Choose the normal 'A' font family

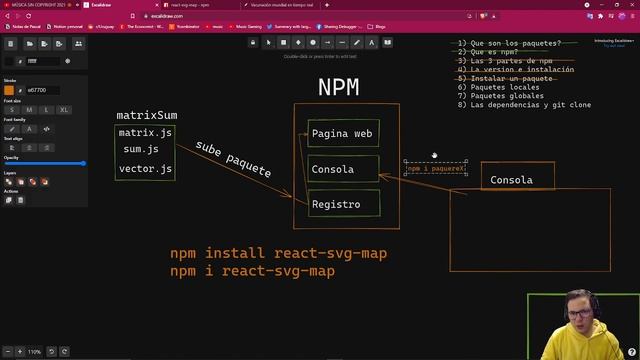[29, 129]
